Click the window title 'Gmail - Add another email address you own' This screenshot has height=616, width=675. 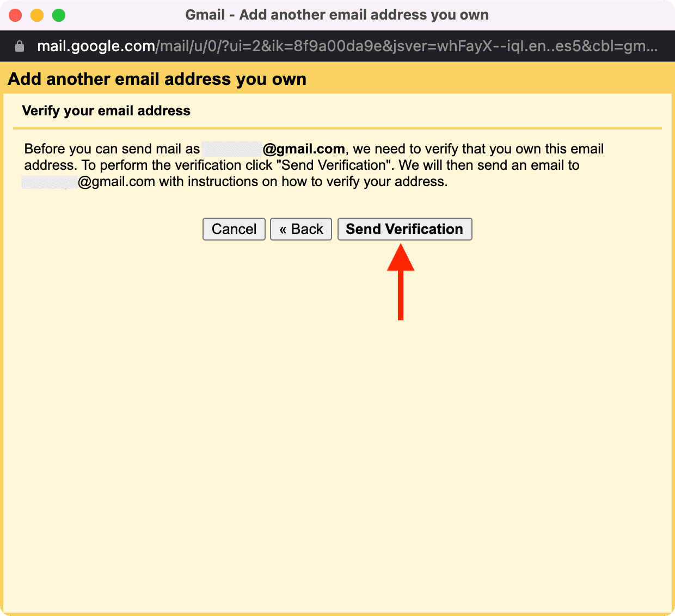(337, 15)
